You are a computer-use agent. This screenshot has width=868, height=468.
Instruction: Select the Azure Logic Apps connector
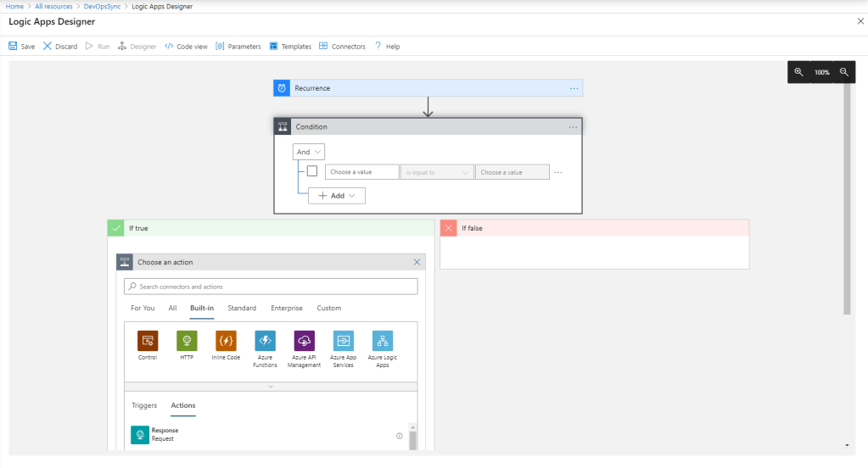pos(383,341)
